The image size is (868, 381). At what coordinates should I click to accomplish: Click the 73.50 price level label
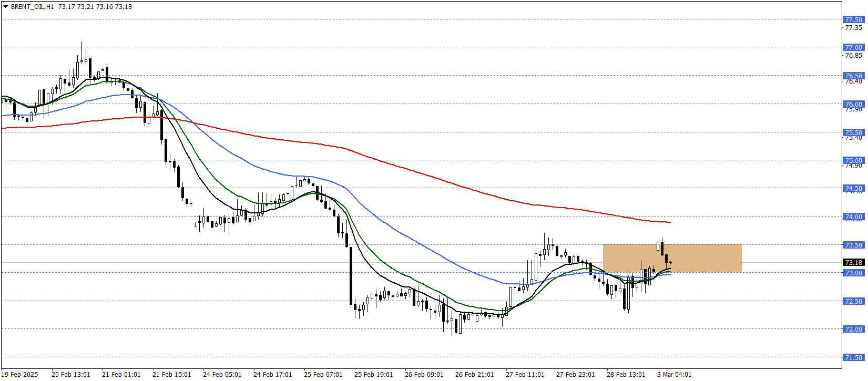pyautogui.click(x=853, y=245)
